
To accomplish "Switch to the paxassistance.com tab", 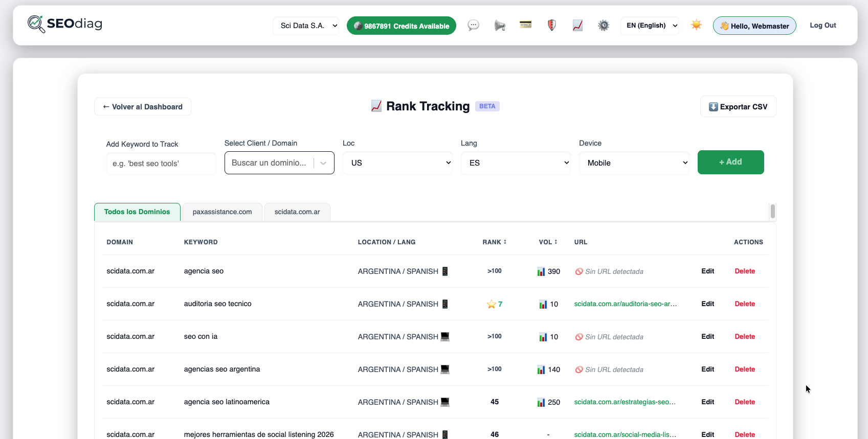I will (222, 212).
